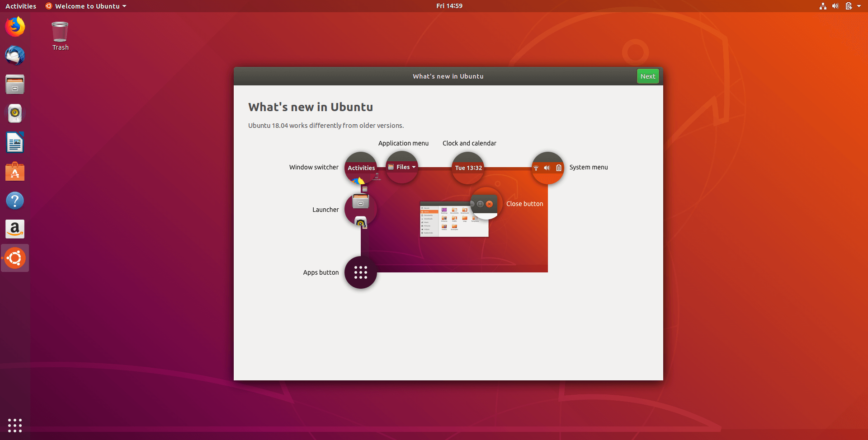The width and height of the screenshot is (868, 440).
Task: Open Ubuntu Software center
Action: click(x=15, y=172)
